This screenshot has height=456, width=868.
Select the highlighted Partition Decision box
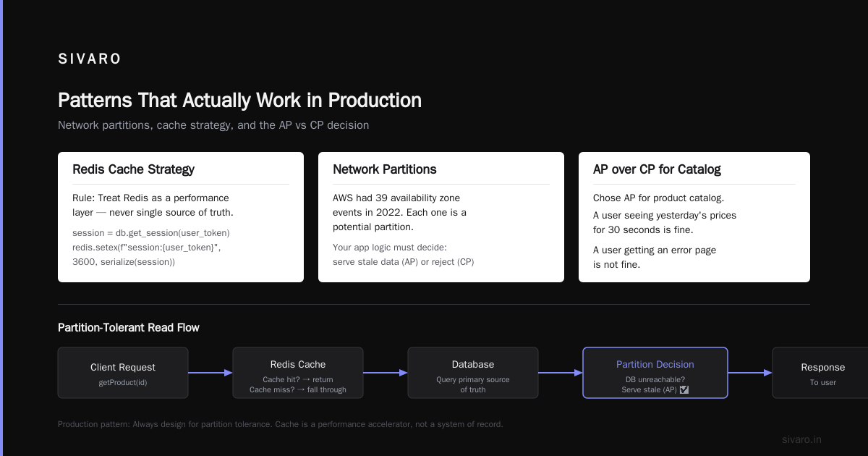[x=655, y=373]
